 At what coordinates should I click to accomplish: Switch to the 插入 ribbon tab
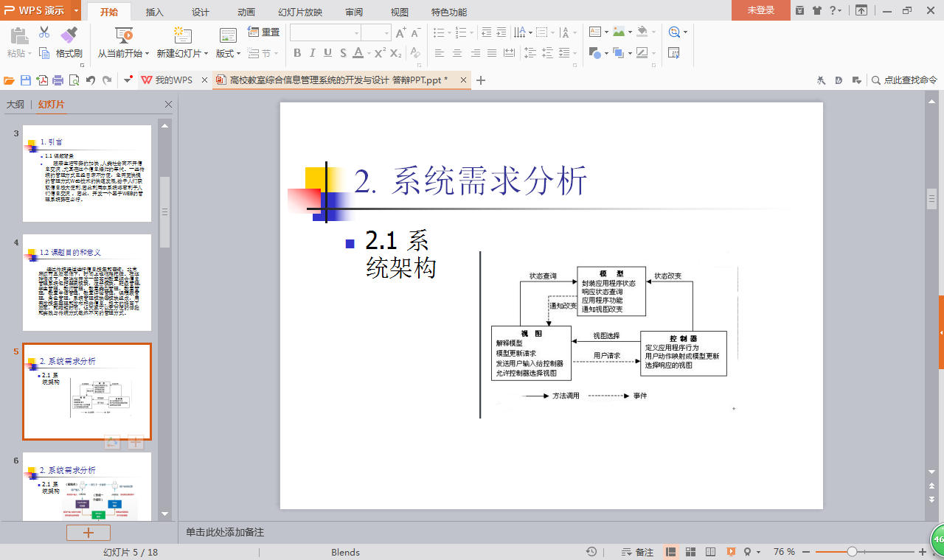155,12
